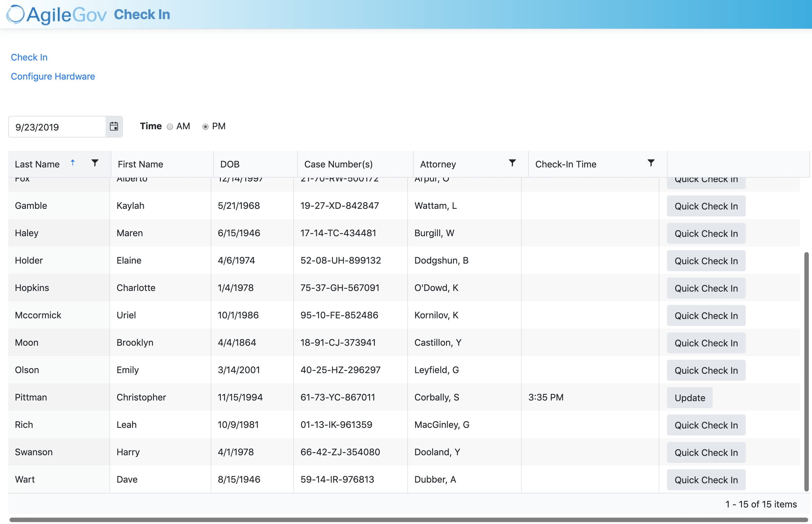Quick Check In for Haley, Maren
812x524 pixels.
(706, 233)
